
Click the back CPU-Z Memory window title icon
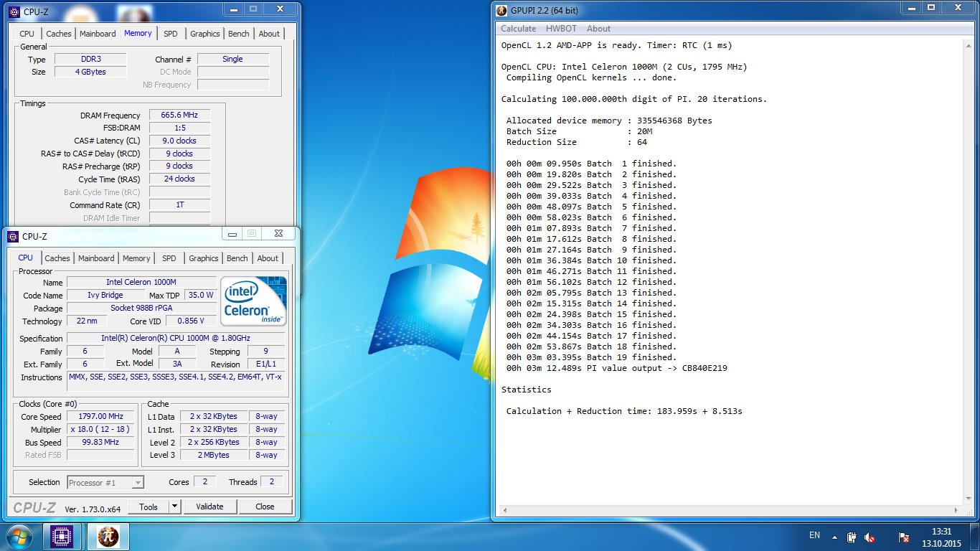[x=14, y=11]
